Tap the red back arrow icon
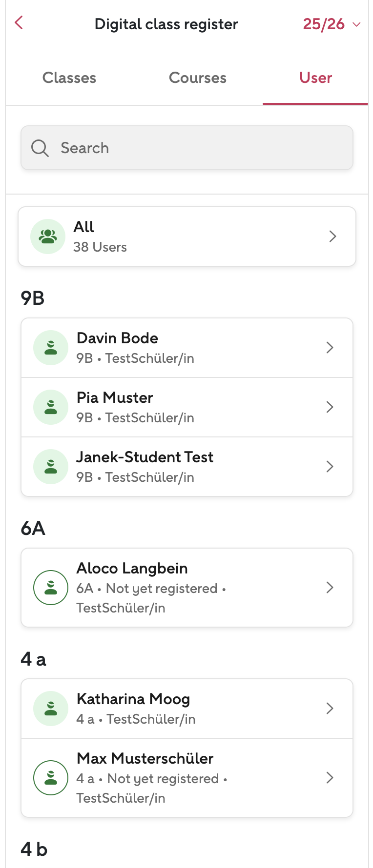Image resolution: width=373 pixels, height=868 pixels. 19,22
